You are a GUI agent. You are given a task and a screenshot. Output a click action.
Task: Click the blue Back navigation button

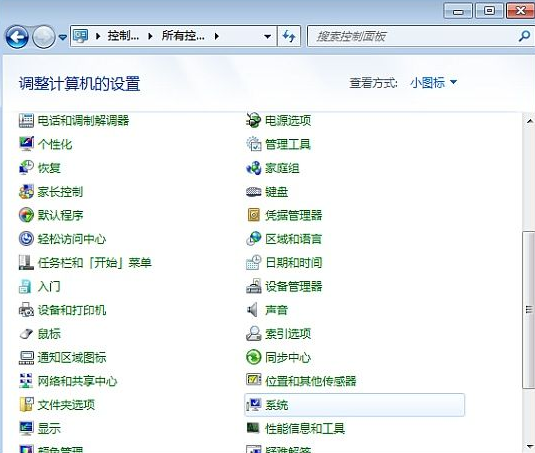[17, 37]
